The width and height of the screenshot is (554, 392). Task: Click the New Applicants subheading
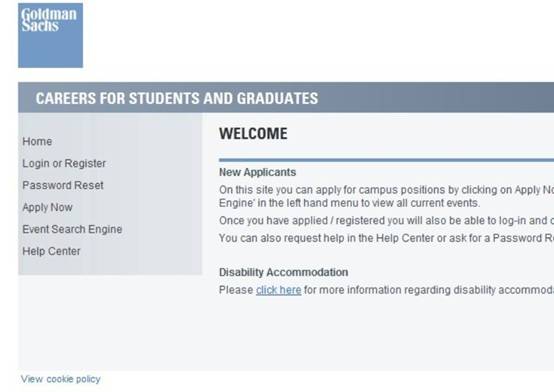[257, 172]
